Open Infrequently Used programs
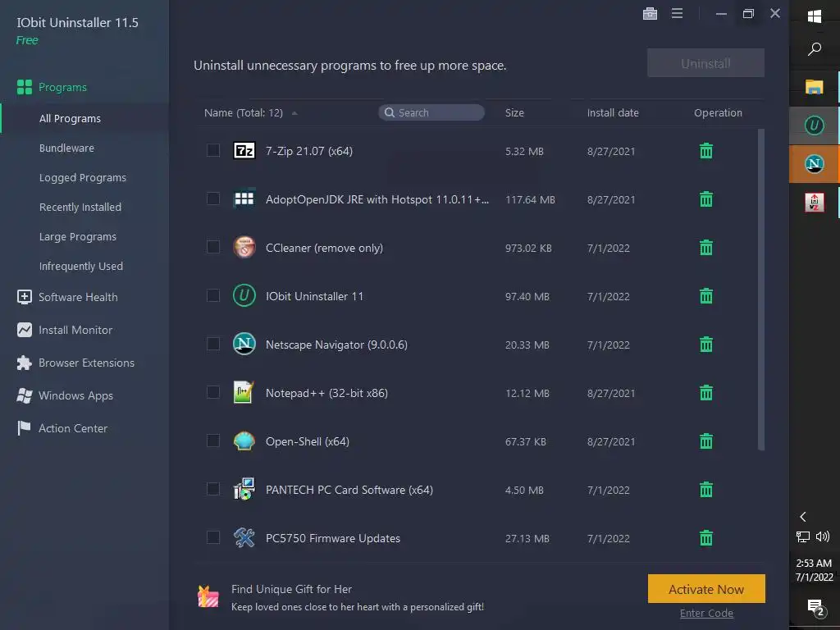The image size is (840, 630). [x=81, y=266]
